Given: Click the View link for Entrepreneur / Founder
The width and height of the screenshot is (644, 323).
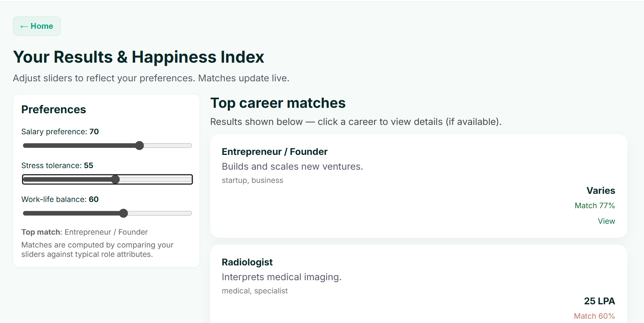Looking at the screenshot, I should [606, 221].
